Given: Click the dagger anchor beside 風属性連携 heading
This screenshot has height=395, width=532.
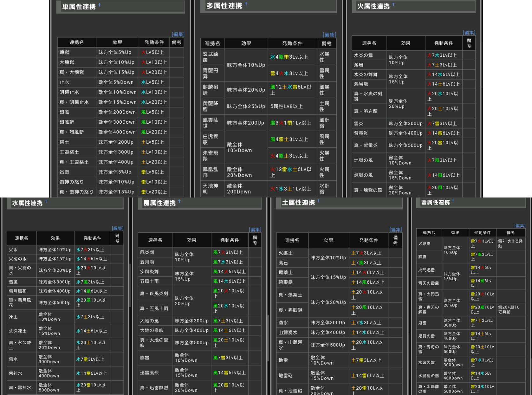Looking at the screenshot, I should coord(179,201).
